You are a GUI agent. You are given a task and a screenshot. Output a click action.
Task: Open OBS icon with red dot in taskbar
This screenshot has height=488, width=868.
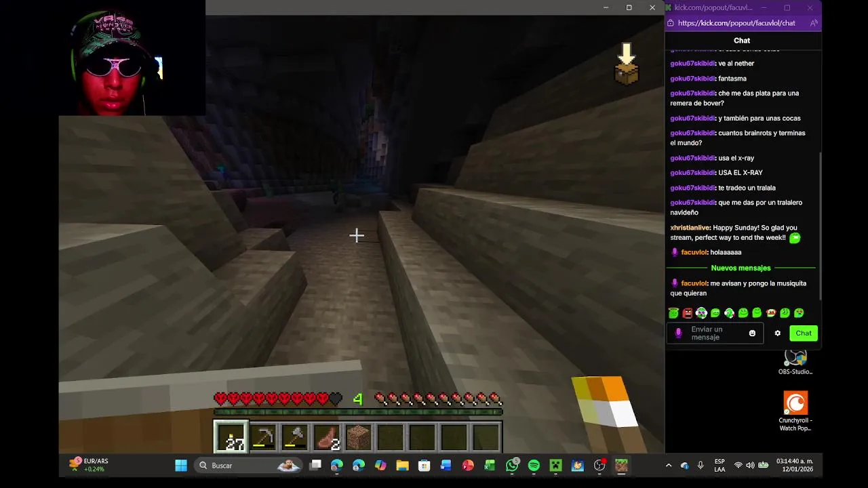(599, 466)
